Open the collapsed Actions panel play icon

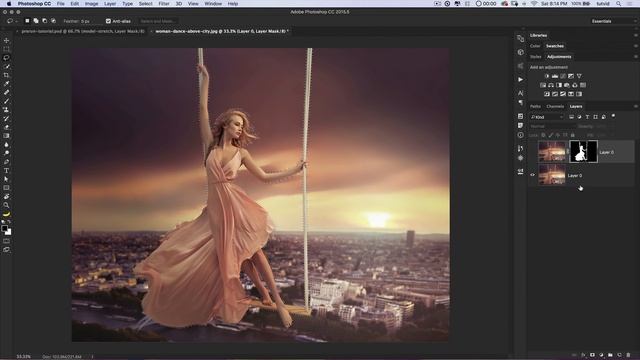(x=520, y=80)
